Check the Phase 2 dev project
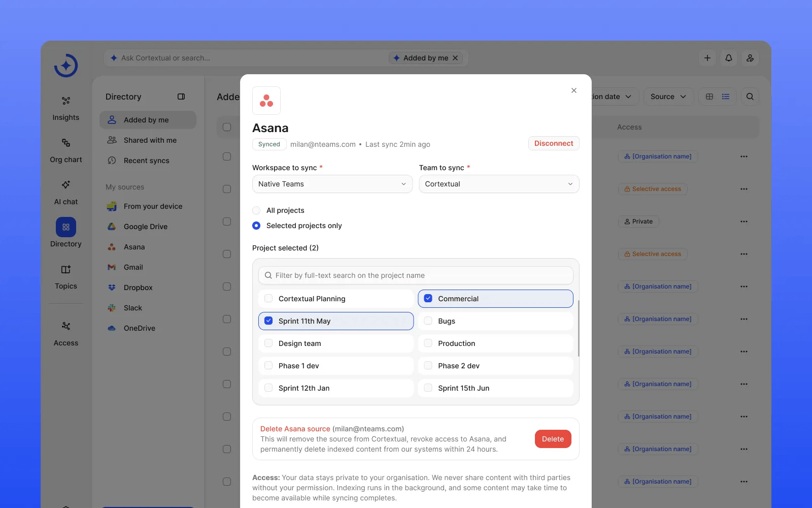The height and width of the screenshot is (508, 812). (x=428, y=366)
